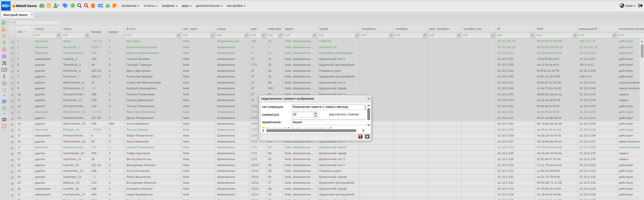This screenshot has width=644, height=200.
Task: Click the red magnifier search icon
Action: pyautogui.click(x=86, y=6)
